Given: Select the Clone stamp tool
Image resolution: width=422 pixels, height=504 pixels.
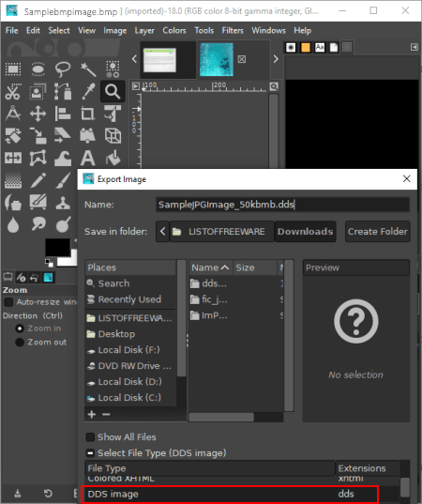Looking at the screenshot, I should pyautogui.click(x=63, y=203).
